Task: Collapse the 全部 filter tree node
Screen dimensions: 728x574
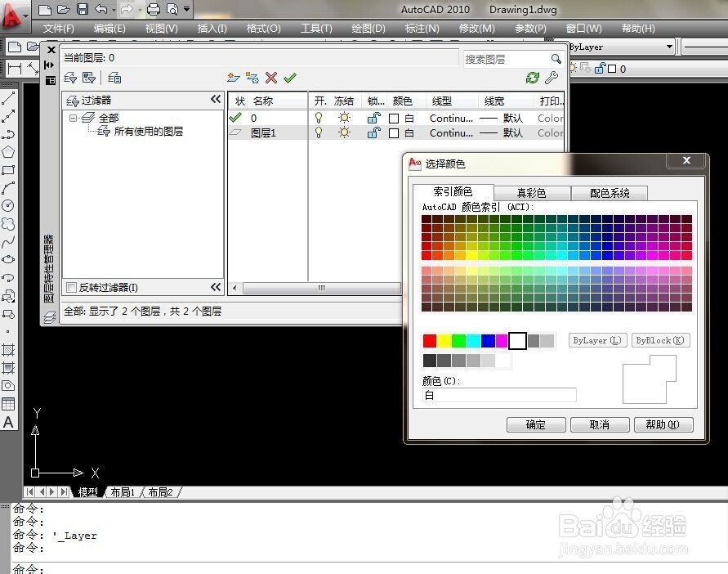Action: pos(73,118)
